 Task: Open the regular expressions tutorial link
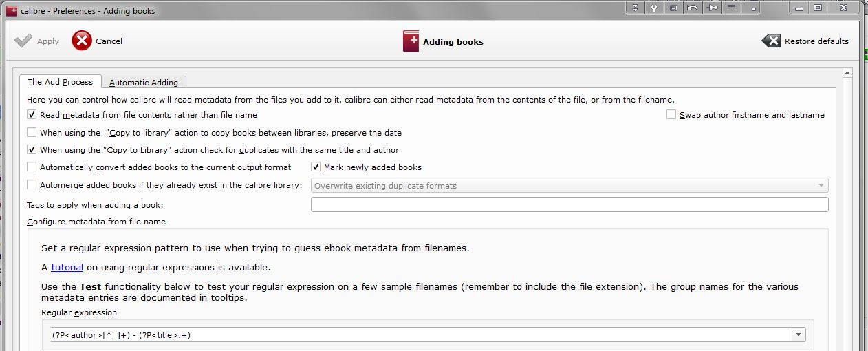tap(67, 267)
